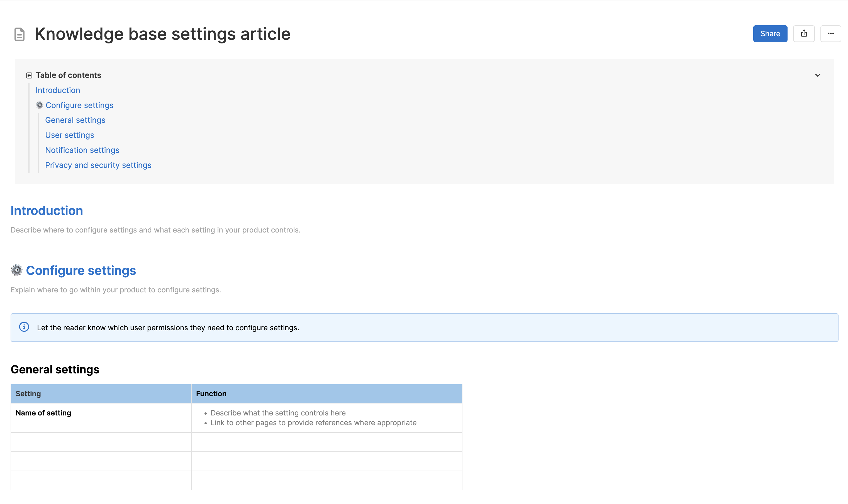
Task: Click the gear icon in the contents list
Action: click(39, 105)
